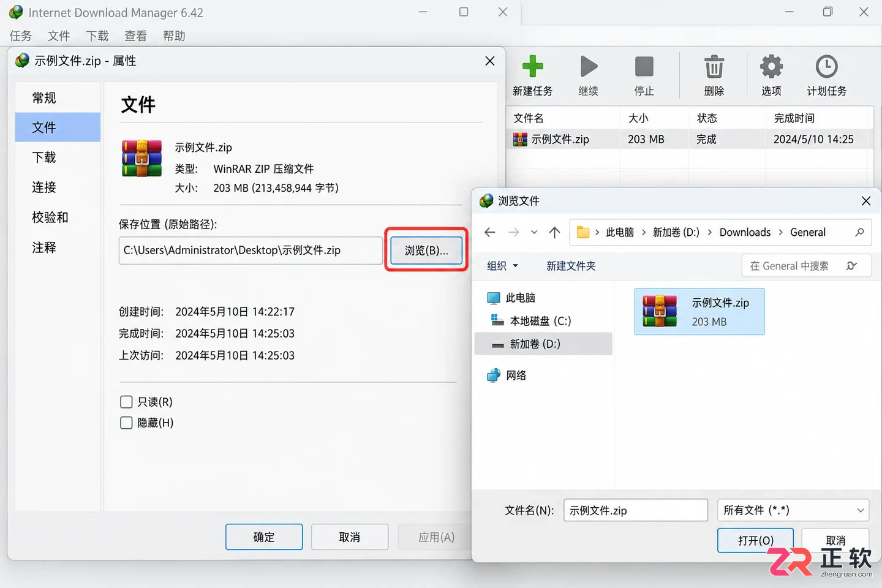The width and height of the screenshot is (882, 588).
Task: Switch to the 连接 properties tab
Action: coord(58,187)
